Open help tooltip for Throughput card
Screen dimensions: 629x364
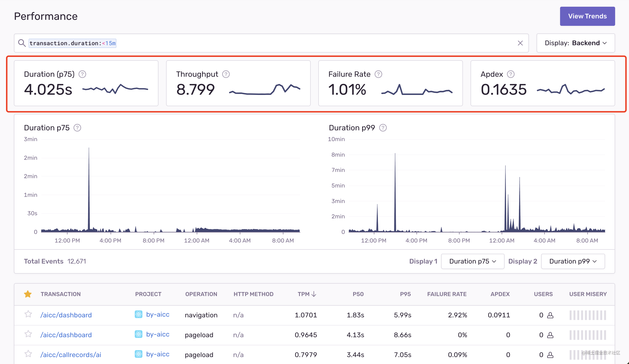[226, 74]
